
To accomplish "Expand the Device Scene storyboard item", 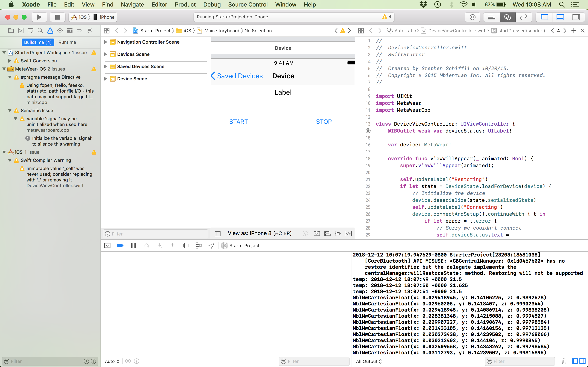I will (105, 79).
